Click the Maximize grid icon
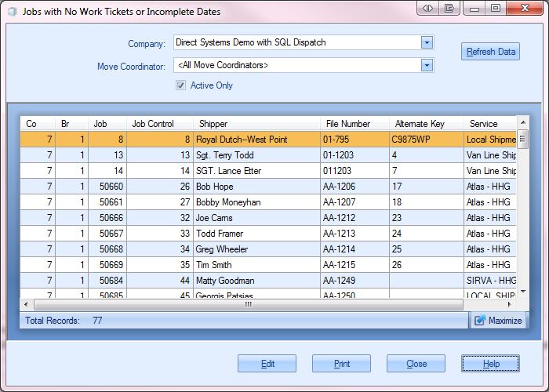The image size is (549, 392). pos(499,320)
